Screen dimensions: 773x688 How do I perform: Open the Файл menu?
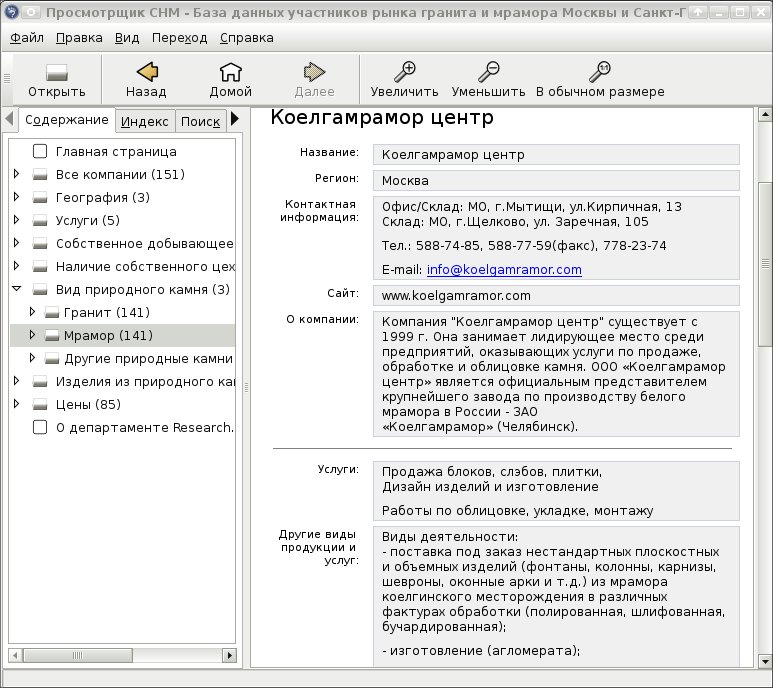pos(27,38)
